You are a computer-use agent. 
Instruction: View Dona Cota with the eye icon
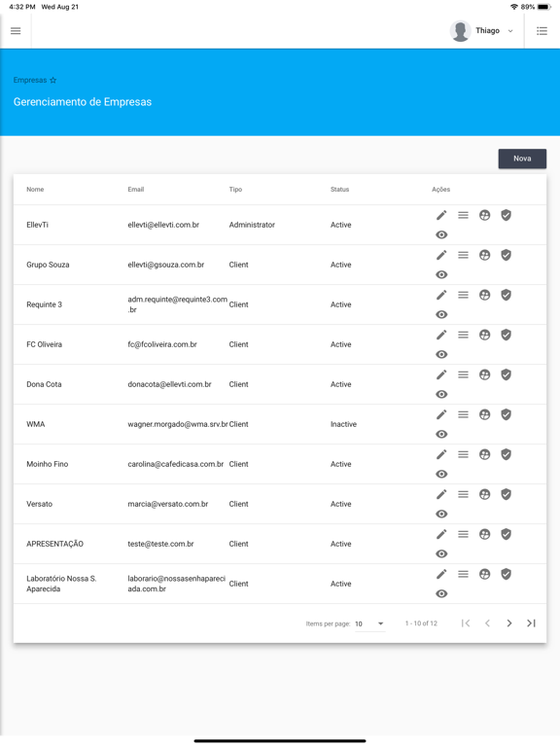coord(441,395)
